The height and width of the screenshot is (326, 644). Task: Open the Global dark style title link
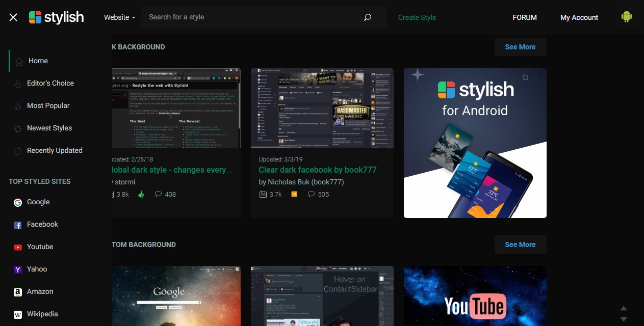pos(172,170)
